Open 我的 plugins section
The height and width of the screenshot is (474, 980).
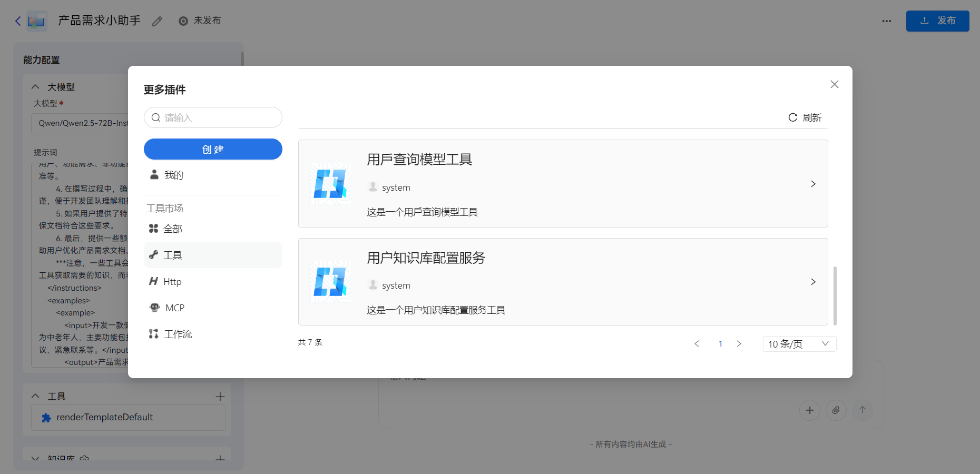point(173,175)
